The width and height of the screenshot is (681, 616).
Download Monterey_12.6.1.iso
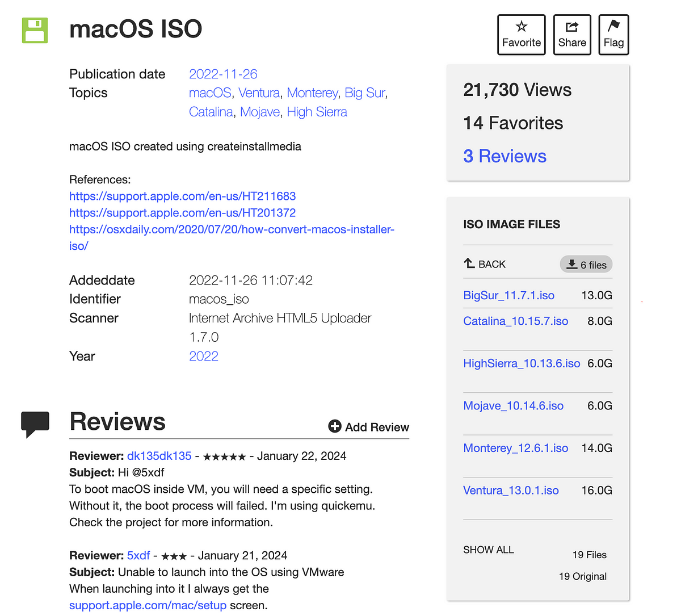(x=515, y=448)
